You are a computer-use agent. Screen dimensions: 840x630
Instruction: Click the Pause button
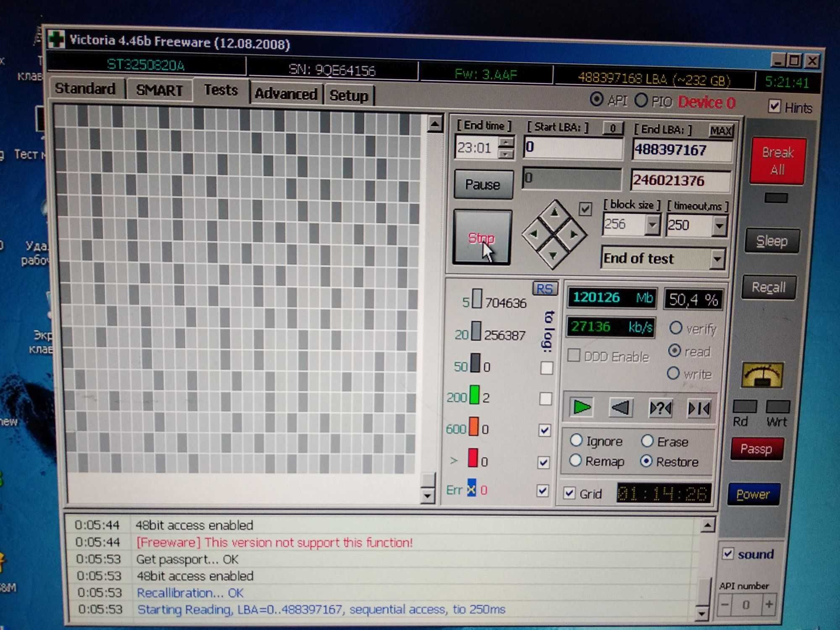coord(483,184)
